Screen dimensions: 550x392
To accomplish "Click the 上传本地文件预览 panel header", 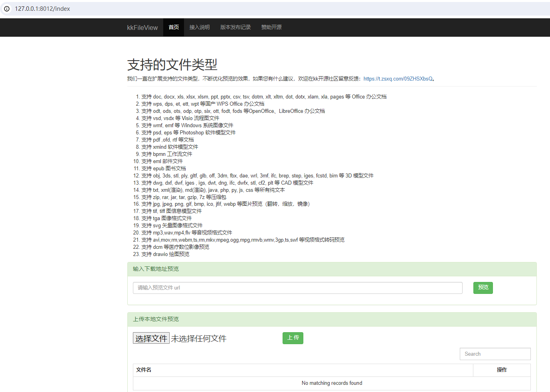I will 332,319.
